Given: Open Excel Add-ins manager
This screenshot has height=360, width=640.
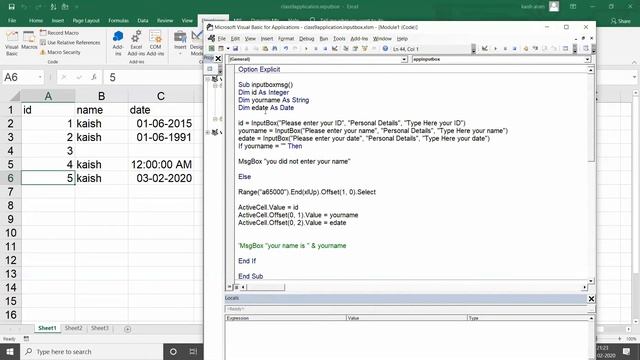Looking at the screenshot, I should point(136,42).
